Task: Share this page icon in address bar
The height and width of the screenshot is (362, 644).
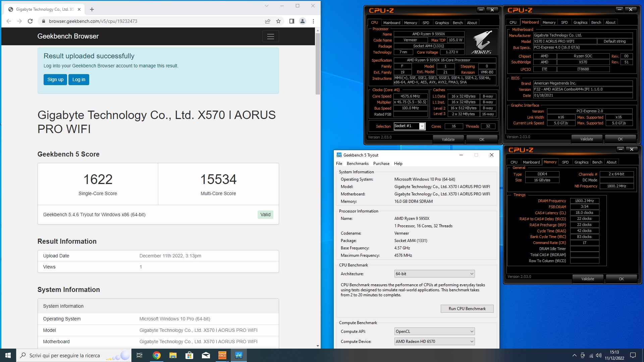Action: point(268,21)
